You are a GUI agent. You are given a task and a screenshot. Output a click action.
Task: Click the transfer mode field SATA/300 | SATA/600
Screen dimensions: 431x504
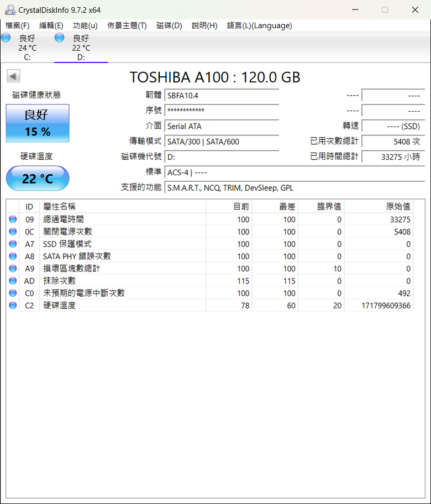click(x=222, y=141)
